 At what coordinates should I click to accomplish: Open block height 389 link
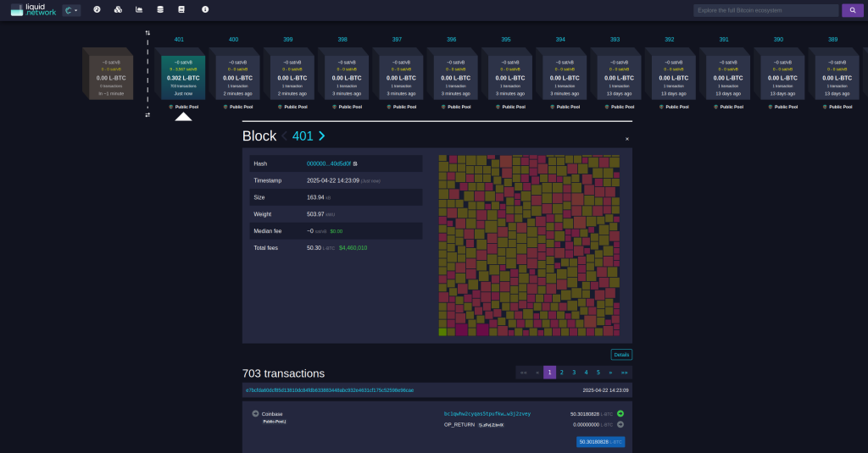[832, 39]
